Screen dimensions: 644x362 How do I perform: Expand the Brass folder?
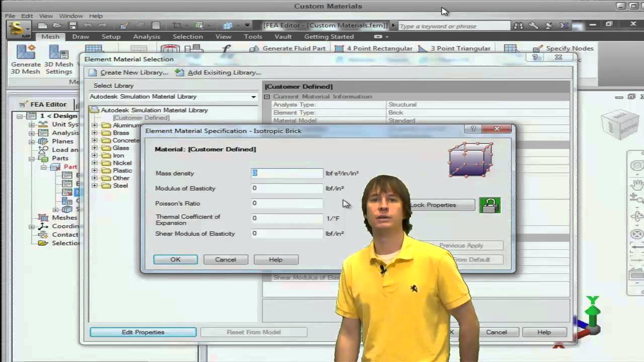[95, 133]
